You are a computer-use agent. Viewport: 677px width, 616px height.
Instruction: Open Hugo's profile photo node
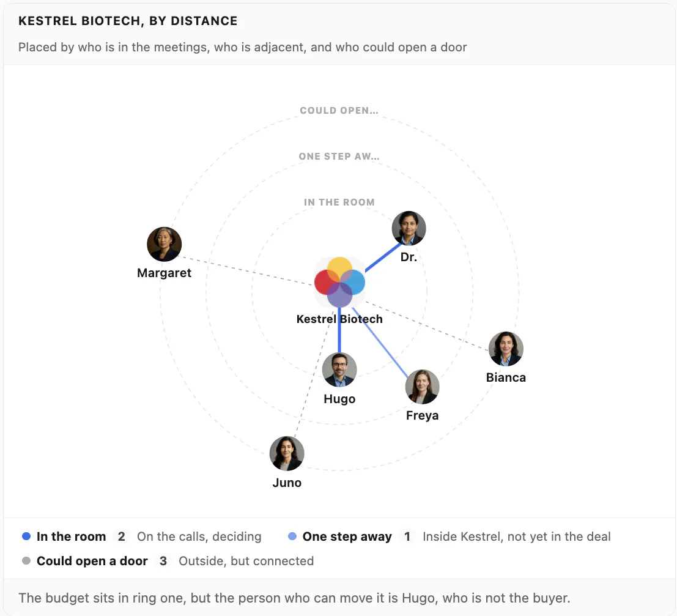[339, 369]
